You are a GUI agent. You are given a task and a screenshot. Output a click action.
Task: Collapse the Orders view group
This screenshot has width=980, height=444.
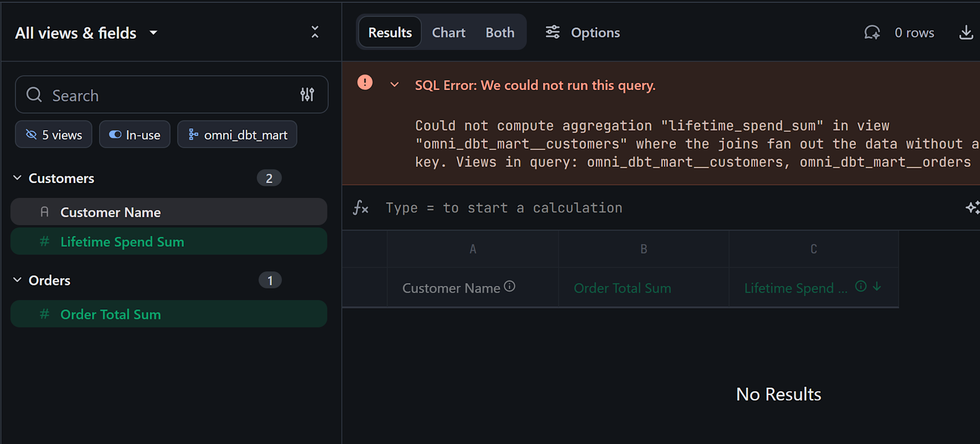click(18, 280)
